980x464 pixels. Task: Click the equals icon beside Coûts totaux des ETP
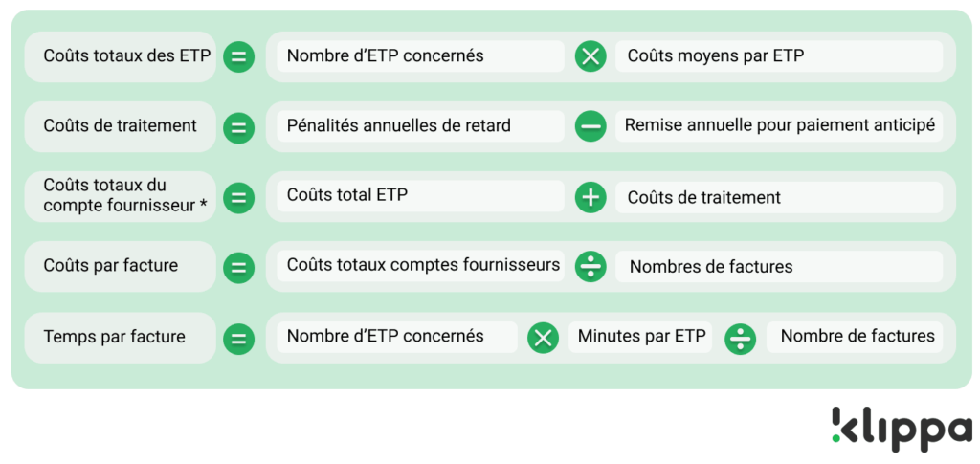click(x=238, y=56)
